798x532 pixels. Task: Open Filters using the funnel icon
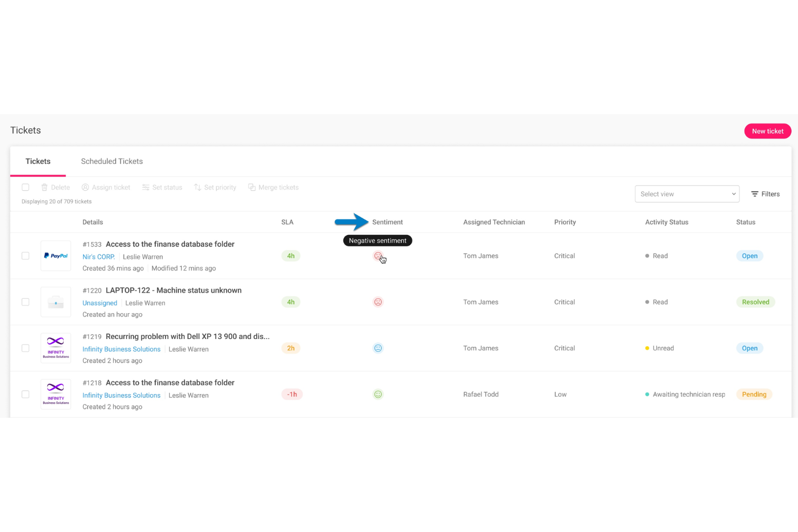tap(755, 194)
